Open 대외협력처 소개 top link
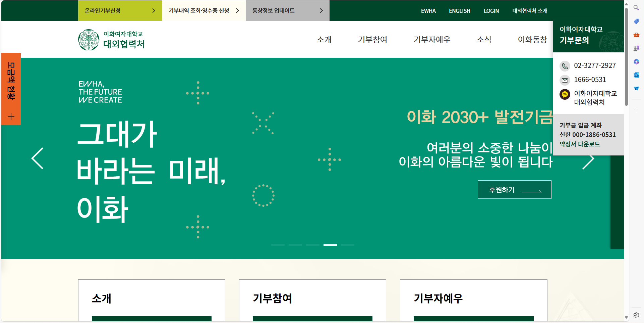The height and width of the screenshot is (323, 644). 530,11
